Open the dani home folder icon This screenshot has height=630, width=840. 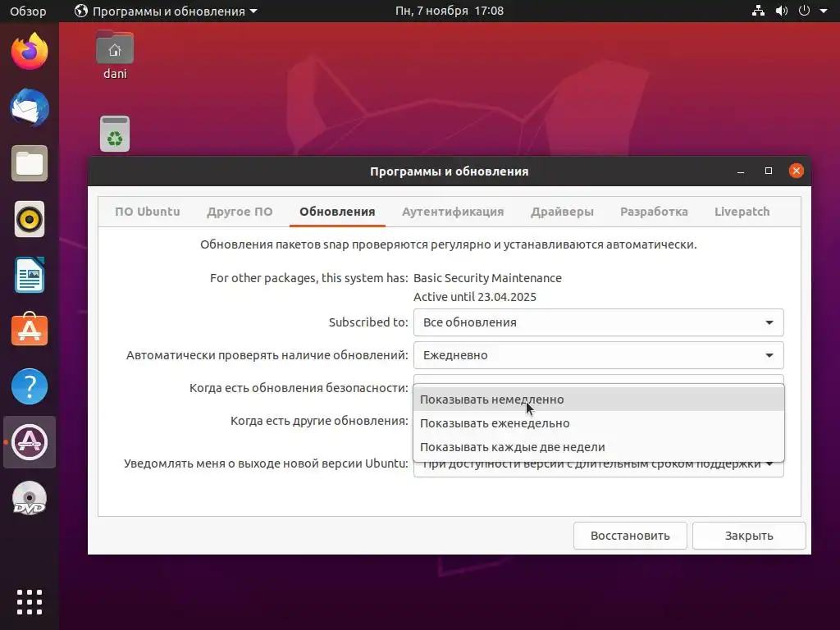[x=115, y=55]
